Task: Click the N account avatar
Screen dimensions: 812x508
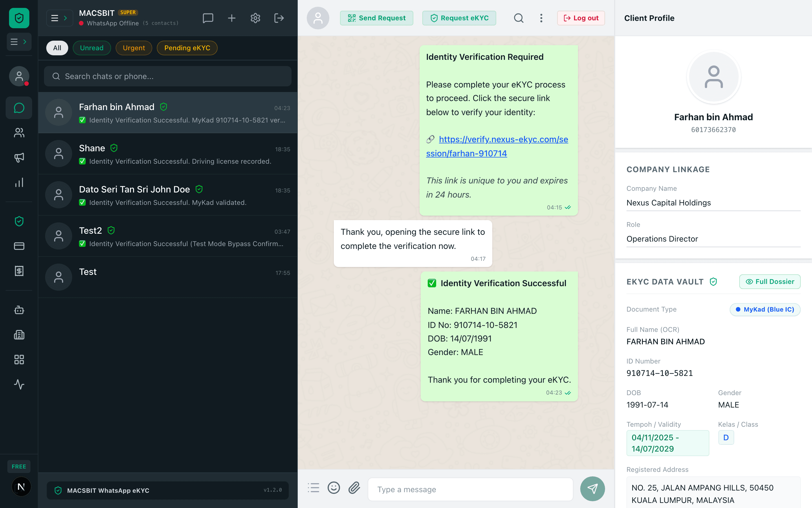Action: (21, 487)
